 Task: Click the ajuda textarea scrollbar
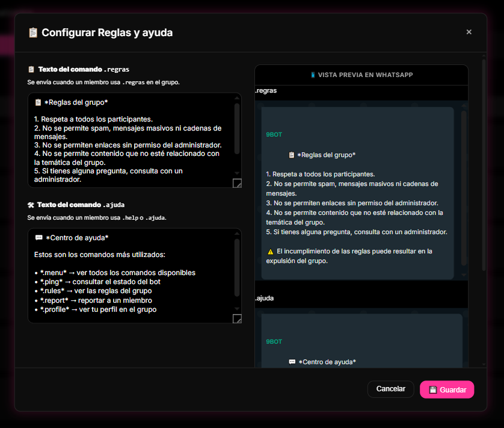pos(237,267)
